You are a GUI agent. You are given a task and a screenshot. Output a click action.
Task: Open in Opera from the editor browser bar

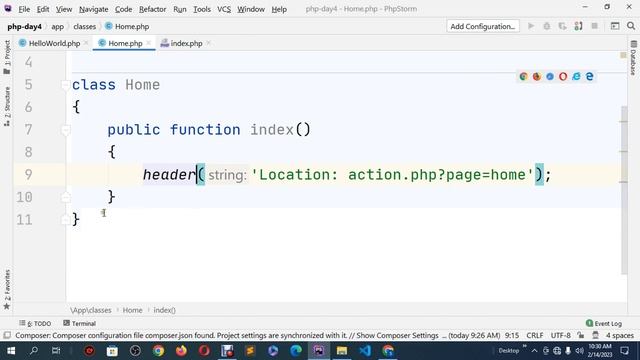click(x=563, y=76)
